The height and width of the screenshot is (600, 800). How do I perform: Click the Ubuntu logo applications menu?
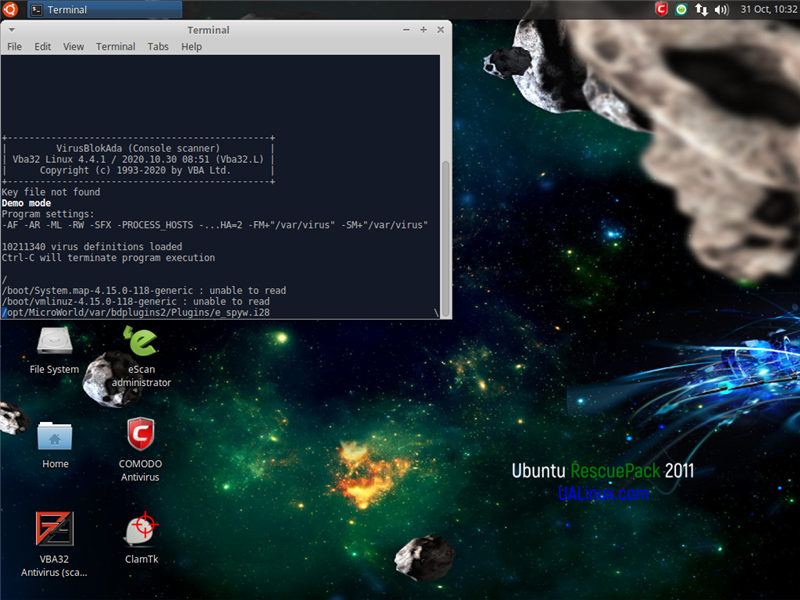point(10,9)
